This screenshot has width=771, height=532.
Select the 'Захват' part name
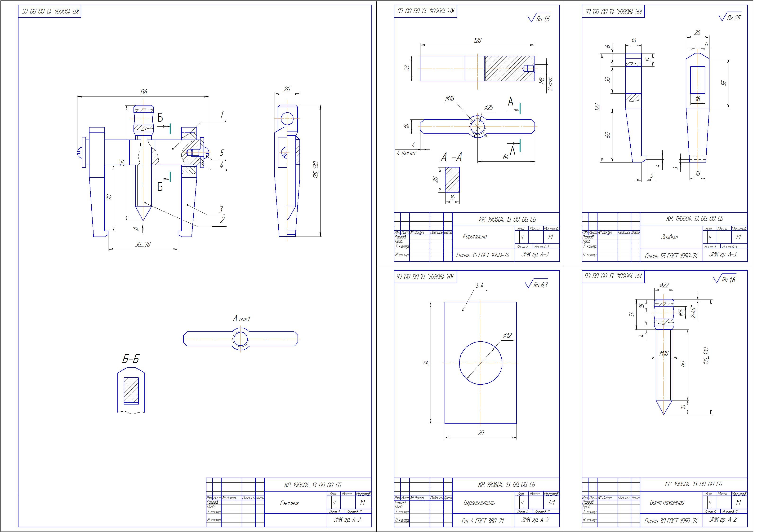[x=669, y=237]
